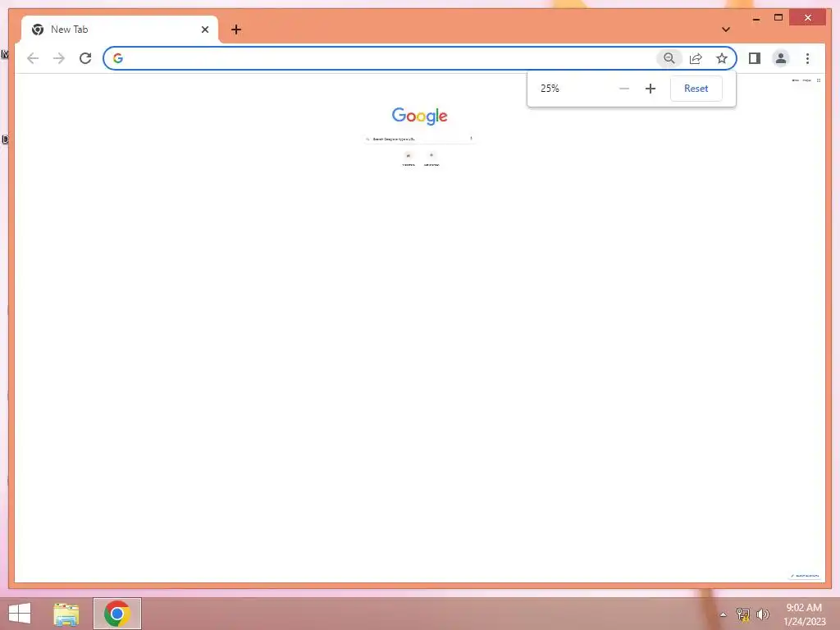This screenshot has width=840, height=630.
Task: Reload the current page
Action: click(85, 58)
